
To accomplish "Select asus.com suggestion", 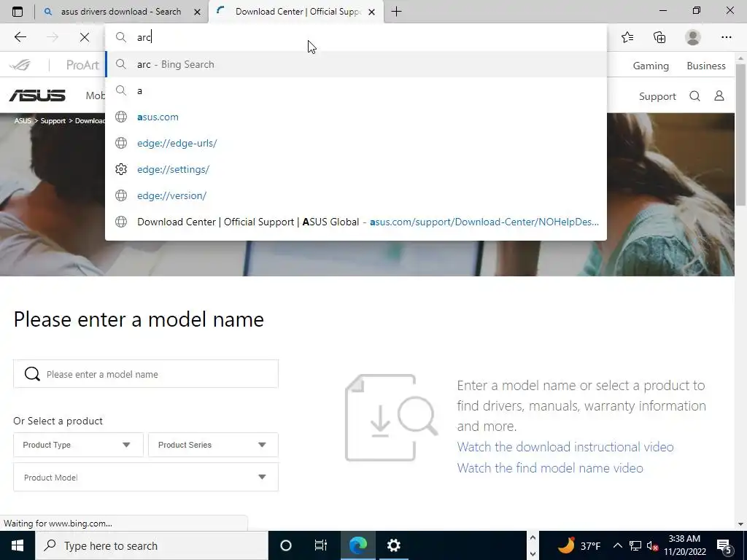I will pos(356,117).
